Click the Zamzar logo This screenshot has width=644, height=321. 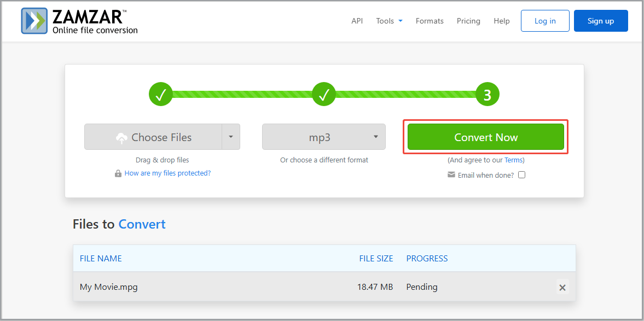coord(80,21)
